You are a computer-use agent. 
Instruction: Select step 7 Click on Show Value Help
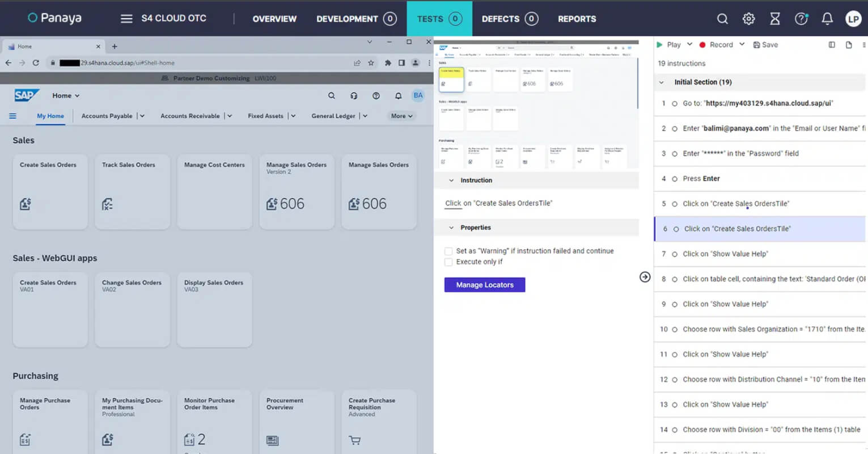760,254
